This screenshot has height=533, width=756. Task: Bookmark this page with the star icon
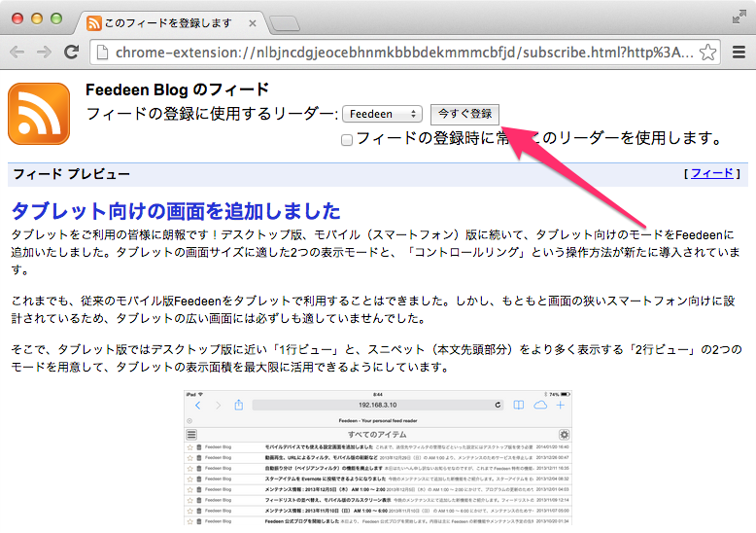pos(708,53)
